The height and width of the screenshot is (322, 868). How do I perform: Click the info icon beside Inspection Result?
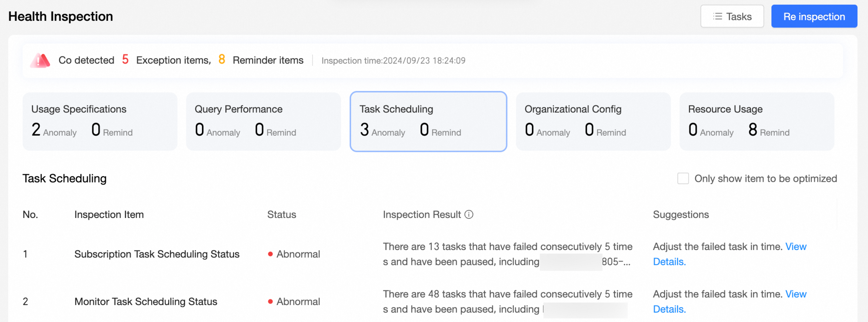coord(469,214)
